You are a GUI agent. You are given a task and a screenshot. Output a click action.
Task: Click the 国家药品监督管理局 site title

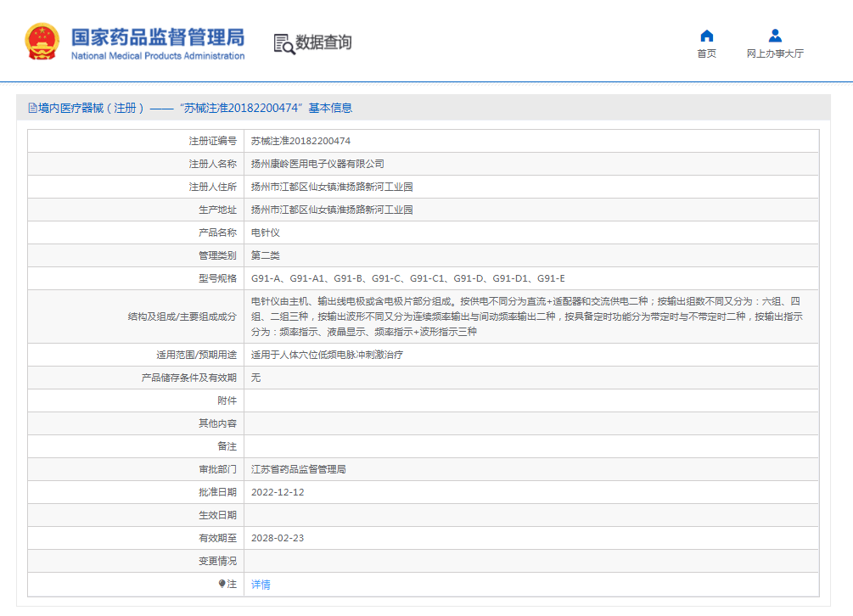pyautogui.click(x=157, y=37)
